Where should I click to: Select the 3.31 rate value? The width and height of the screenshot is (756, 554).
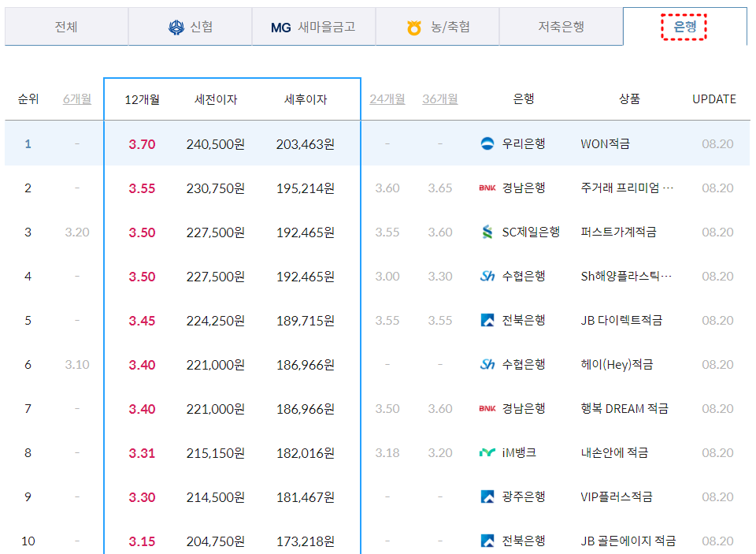(143, 453)
